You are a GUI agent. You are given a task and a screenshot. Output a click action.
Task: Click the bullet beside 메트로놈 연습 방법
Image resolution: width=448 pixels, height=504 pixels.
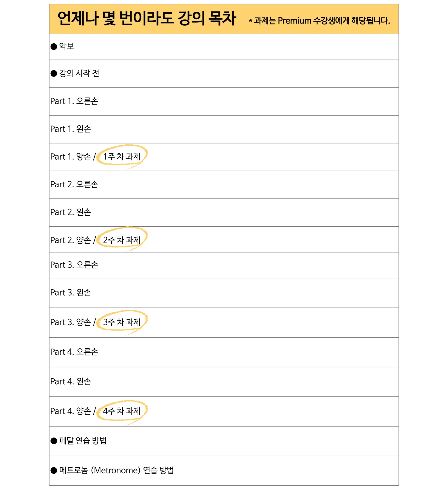point(54,470)
